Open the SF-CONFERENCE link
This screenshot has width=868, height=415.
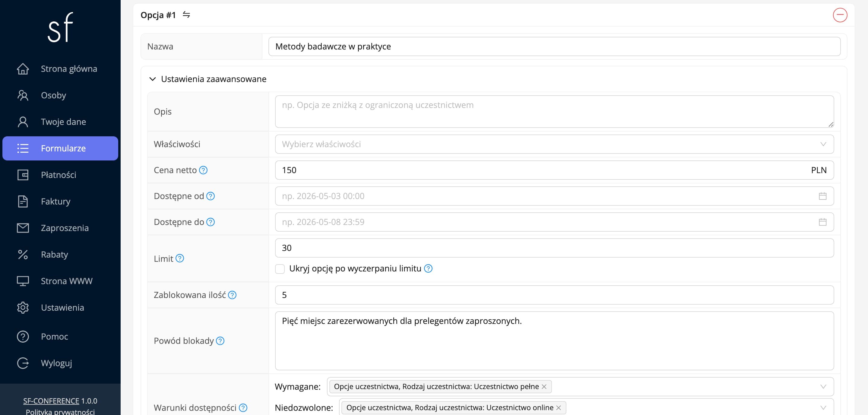pyautogui.click(x=51, y=401)
